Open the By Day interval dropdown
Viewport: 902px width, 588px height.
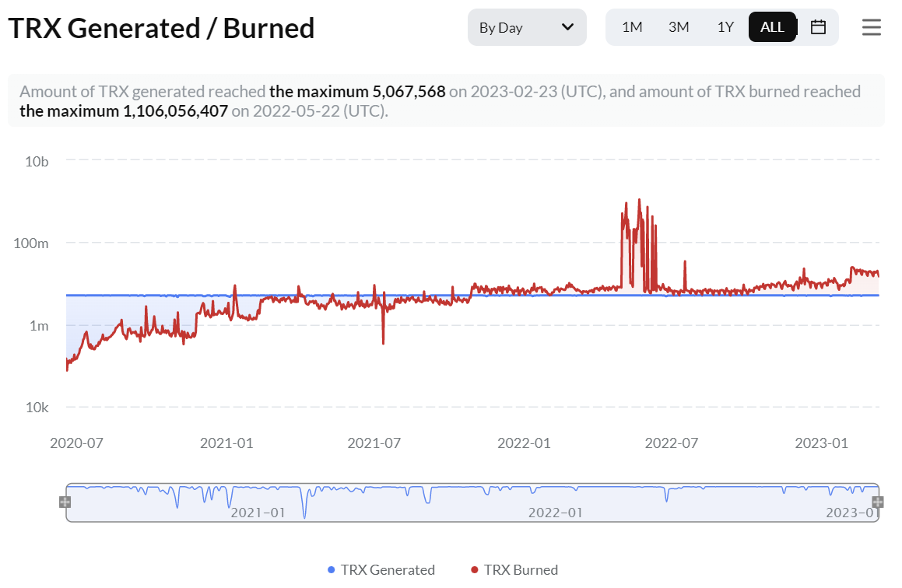[x=527, y=27]
